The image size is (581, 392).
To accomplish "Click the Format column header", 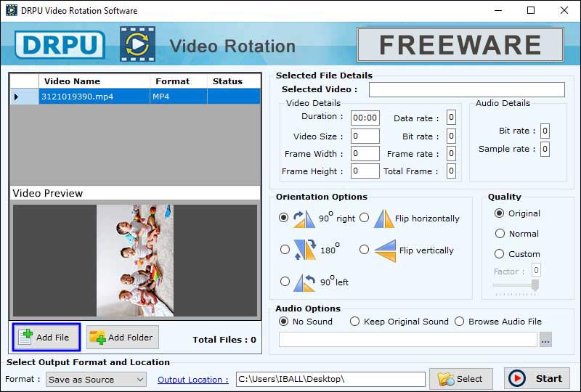I will pyautogui.click(x=179, y=81).
